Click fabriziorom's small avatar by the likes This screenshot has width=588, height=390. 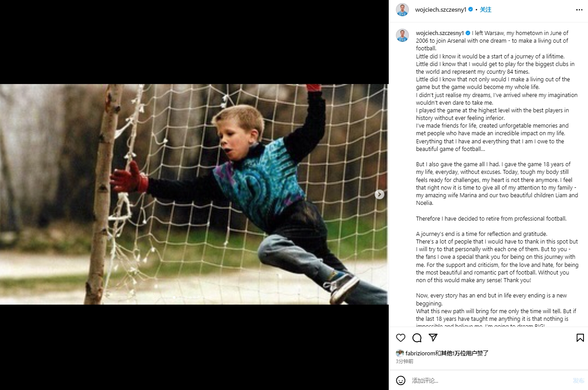399,353
